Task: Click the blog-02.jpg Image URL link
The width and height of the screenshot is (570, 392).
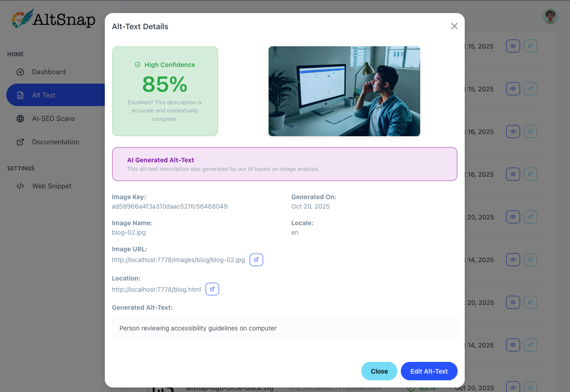Action: click(x=178, y=259)
